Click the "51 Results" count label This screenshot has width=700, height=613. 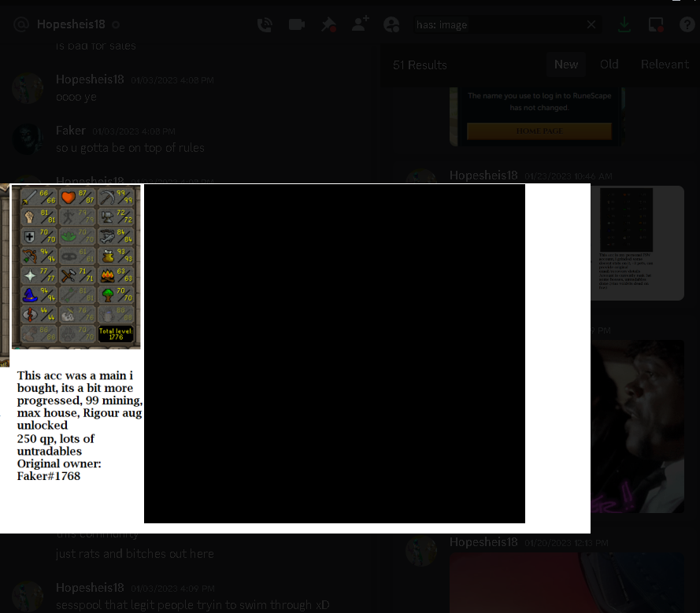420,65
